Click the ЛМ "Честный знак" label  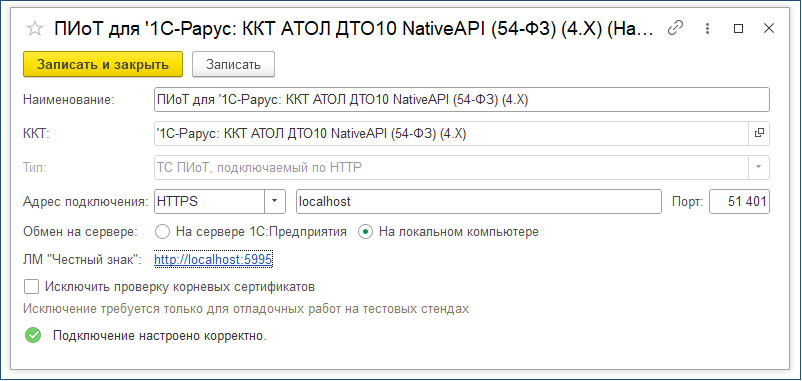click(x=82, y=260)
